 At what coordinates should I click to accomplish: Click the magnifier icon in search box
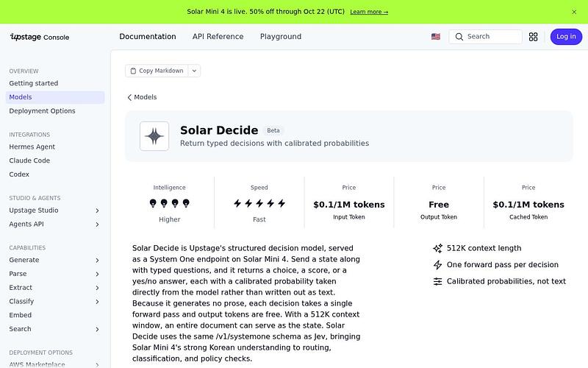(x=459, y=36)
